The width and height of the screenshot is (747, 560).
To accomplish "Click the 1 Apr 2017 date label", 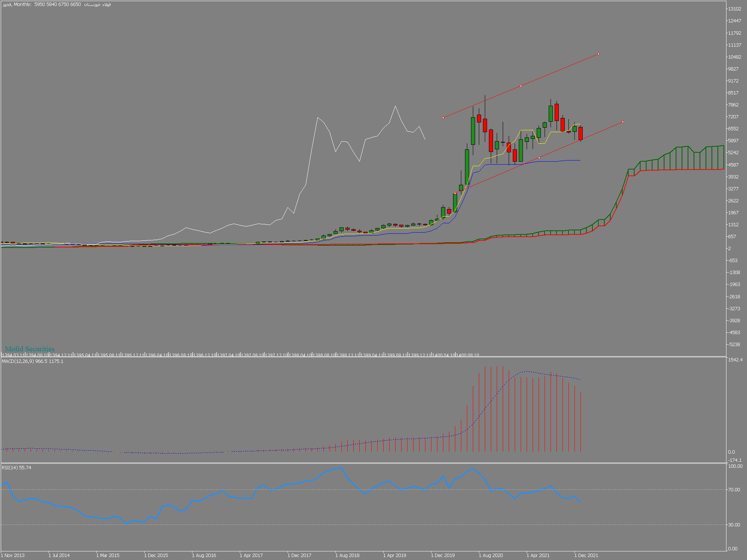I will click(x=251, y=556).
